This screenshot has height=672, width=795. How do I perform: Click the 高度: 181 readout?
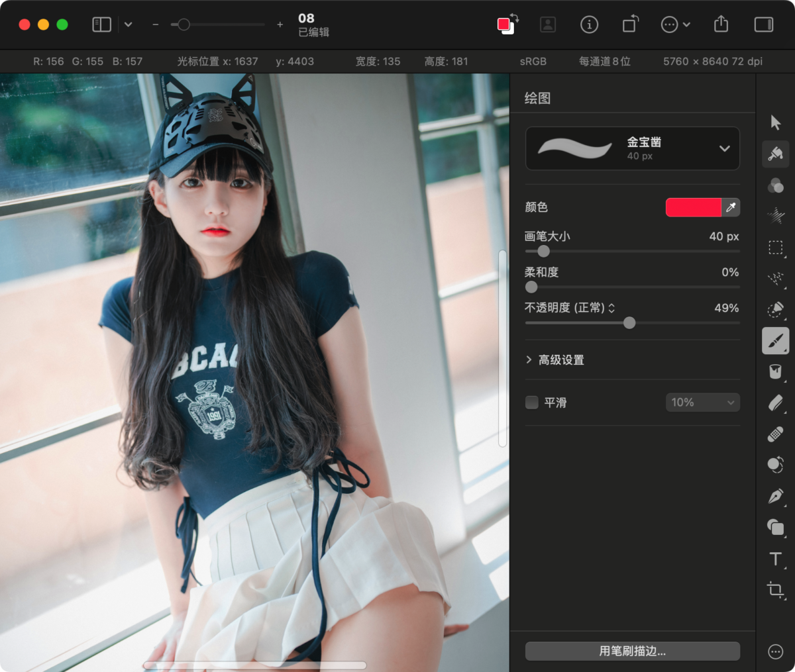click(446, 62)
